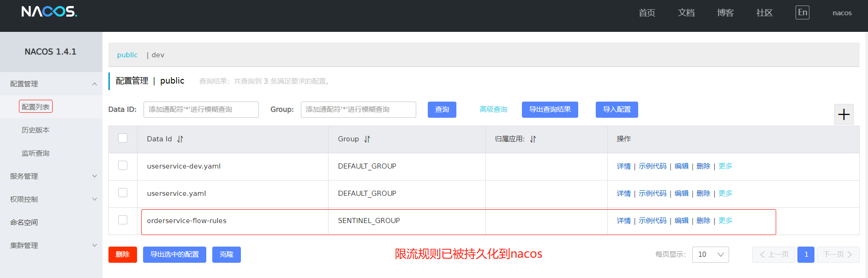Click 导出查询结果 button

550,109
